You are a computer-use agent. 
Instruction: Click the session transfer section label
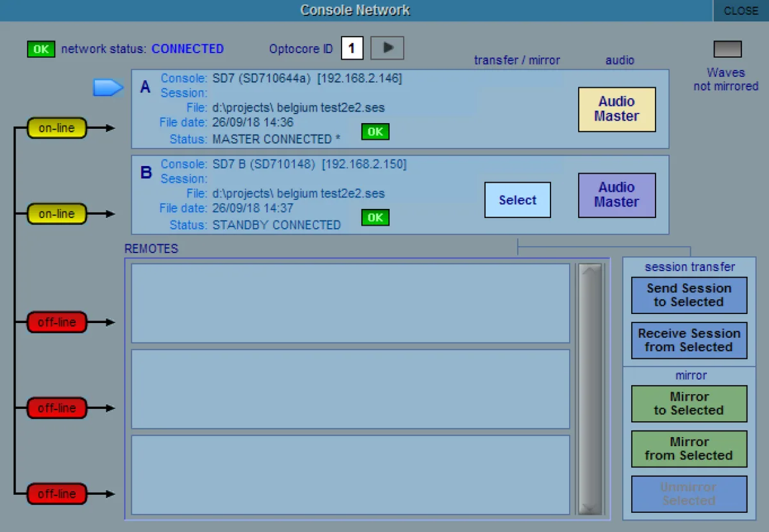pyautogui.click(x=690, y=267)
